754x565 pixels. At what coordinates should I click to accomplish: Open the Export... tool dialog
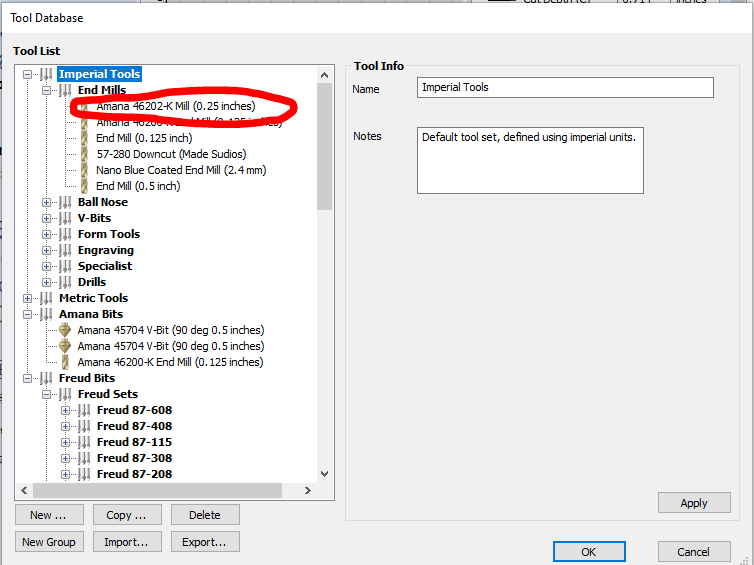click(205, 542)
